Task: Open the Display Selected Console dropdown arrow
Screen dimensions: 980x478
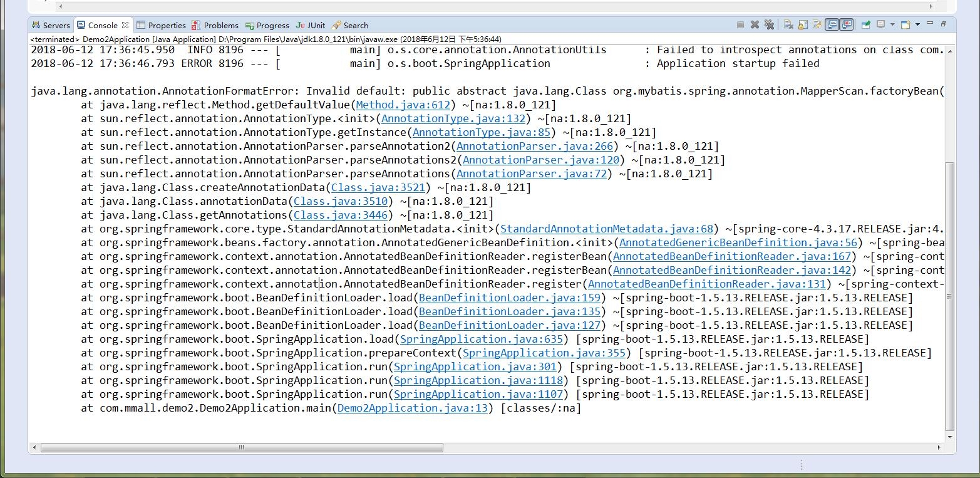Action: (892, 24)
